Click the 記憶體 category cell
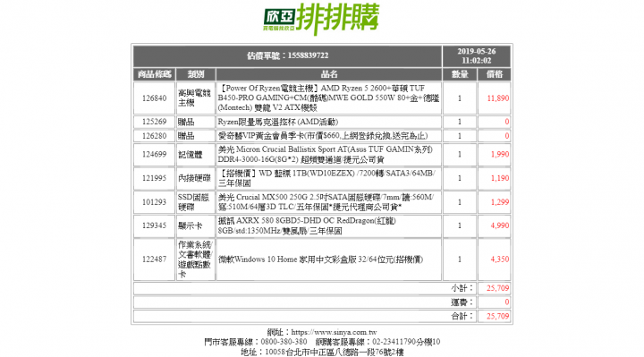 196,155
